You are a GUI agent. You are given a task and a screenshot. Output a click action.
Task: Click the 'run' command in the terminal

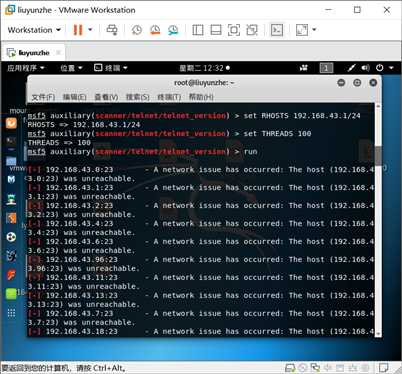(x=250, y=152)
